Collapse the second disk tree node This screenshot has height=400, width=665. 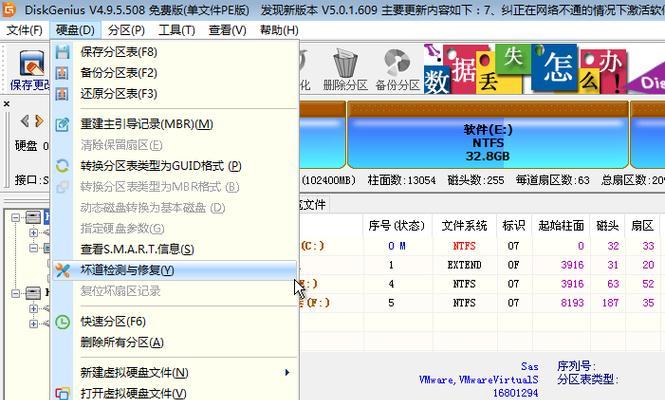tap(16, 293)
